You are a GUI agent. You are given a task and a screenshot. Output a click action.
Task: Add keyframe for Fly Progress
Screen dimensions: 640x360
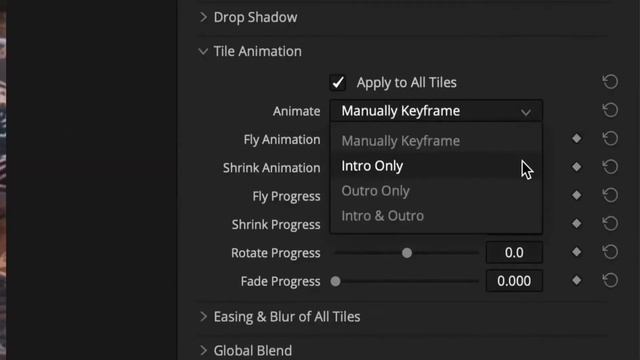pyautogui.click(x=576, y=195)
